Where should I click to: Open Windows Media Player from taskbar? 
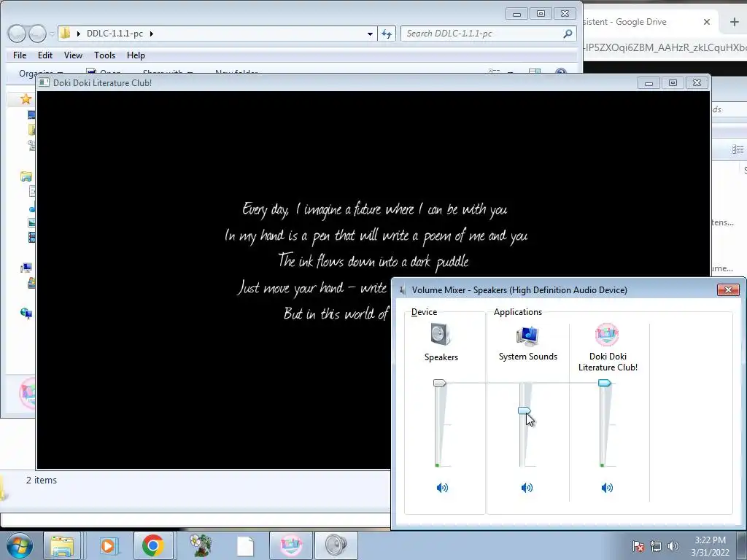click(108, 545)
